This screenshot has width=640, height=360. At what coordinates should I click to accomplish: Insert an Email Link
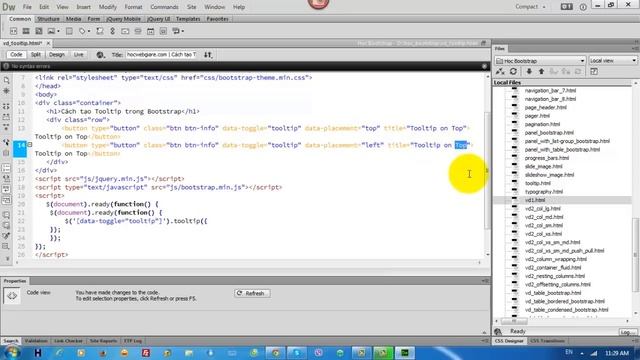click(125, 31)
